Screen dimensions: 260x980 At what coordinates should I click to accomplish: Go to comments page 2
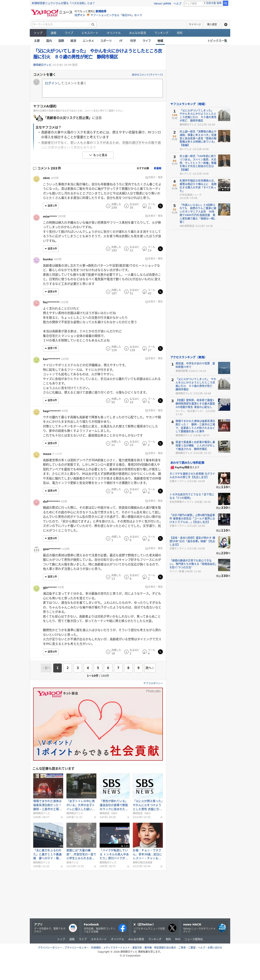click(68, 668)
